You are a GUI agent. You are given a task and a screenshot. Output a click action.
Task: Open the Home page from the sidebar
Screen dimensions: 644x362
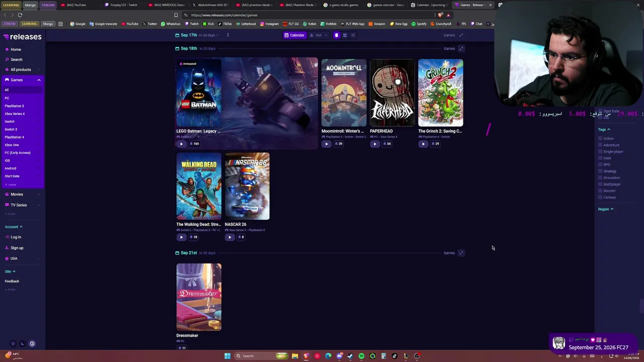[16, 49]
